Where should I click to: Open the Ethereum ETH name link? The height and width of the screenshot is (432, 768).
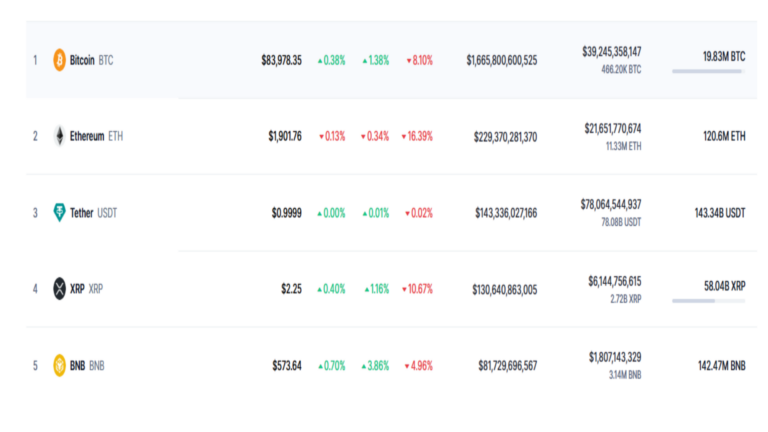(97, 136)
